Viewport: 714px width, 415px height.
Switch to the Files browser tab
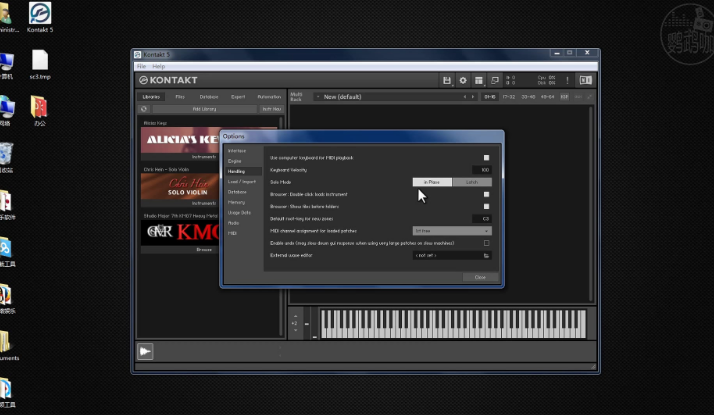point(180,97)
